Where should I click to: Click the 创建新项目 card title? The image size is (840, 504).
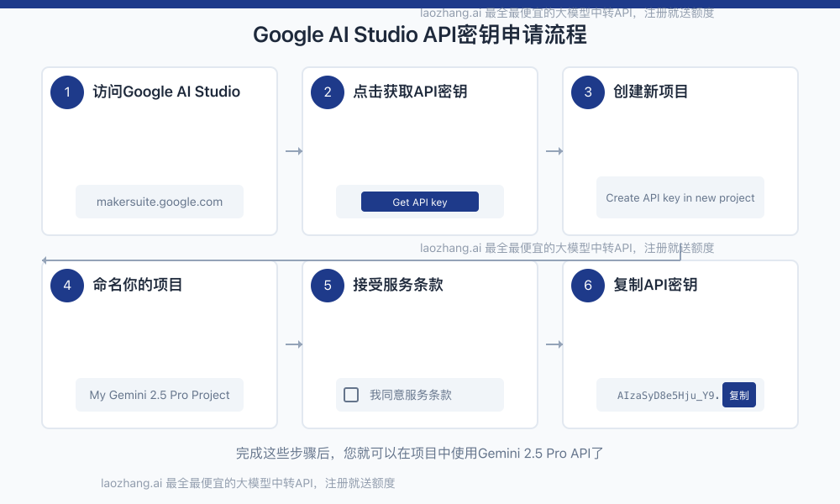click(x=650, y=92)
